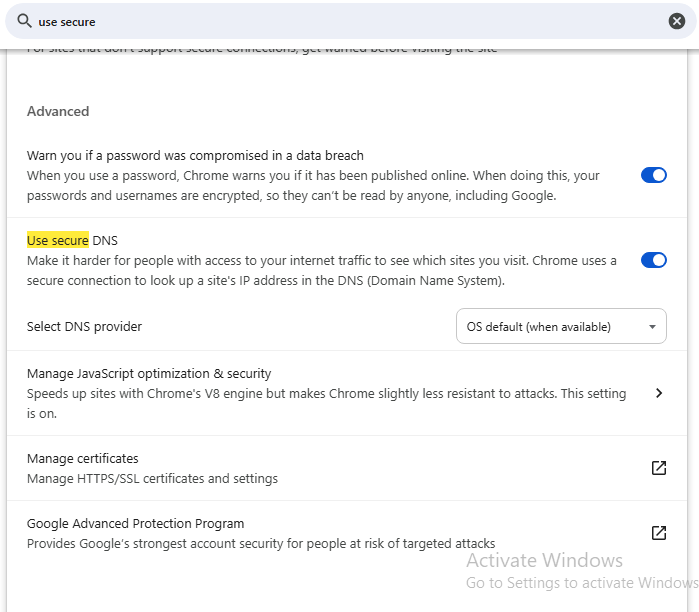
Task: Click the right chevron for JavaScript optimization & security
Action: [x=659, y=393]
